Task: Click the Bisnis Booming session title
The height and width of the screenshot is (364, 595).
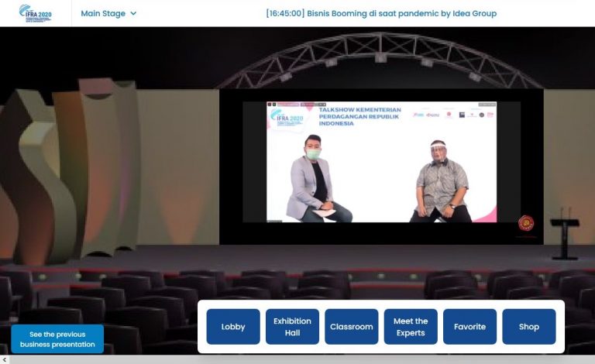Action: pyautogui.click(x=380, y=13)
